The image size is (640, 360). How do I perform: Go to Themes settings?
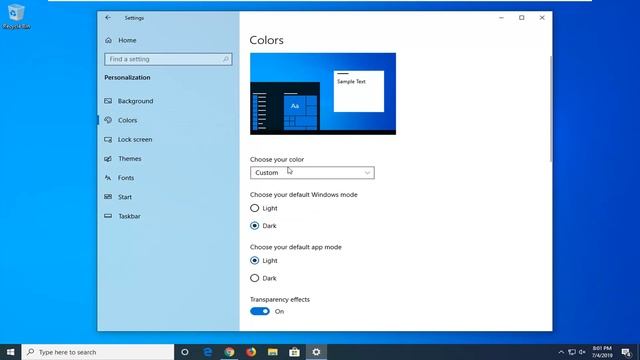(129, 158)
